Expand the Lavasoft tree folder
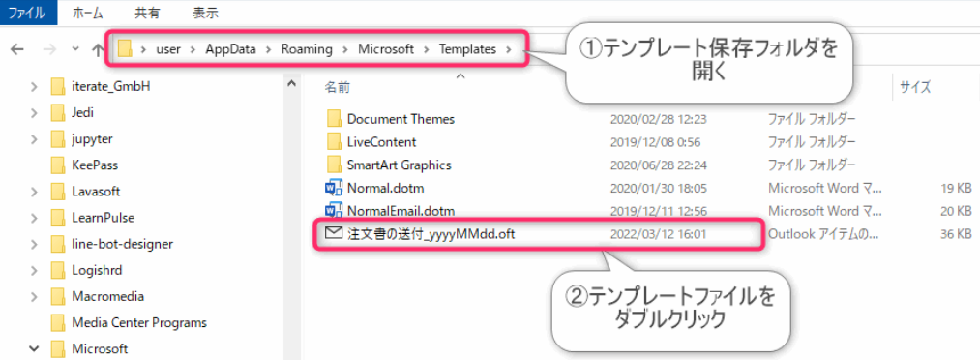 (35, 192)
